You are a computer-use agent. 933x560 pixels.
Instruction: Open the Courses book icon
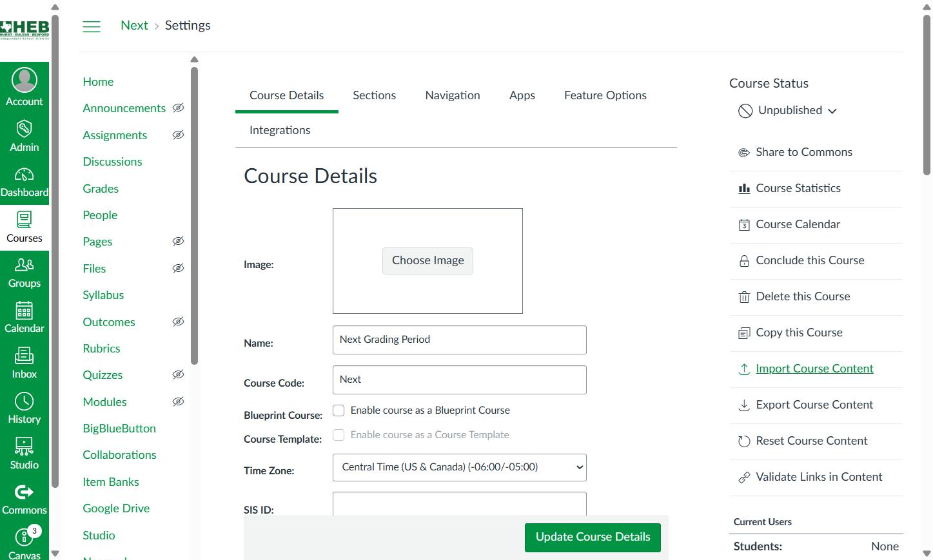click(25, 220)
